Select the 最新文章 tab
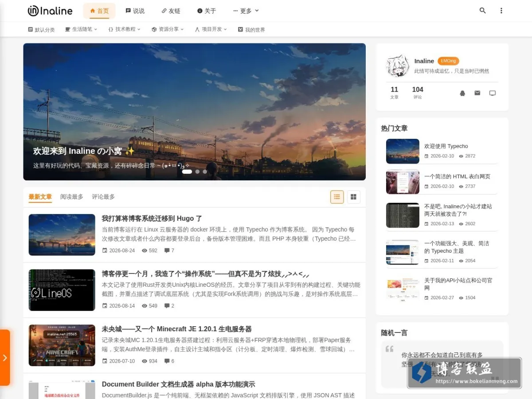The height and width of the screenshot is (399, 532). click(x=40, y=197)
